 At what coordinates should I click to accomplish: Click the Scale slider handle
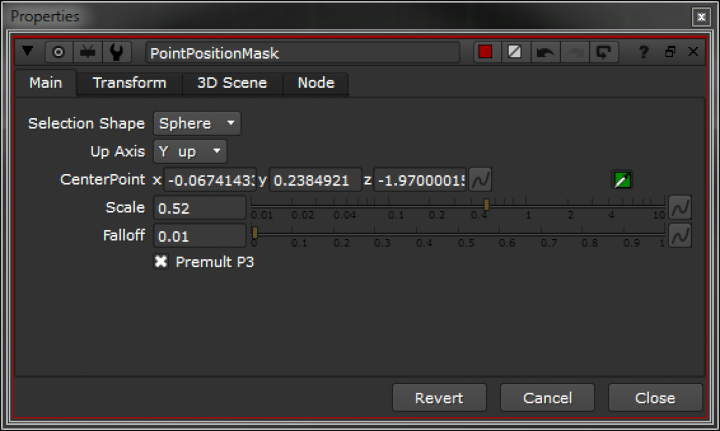(x=487, y=205)
